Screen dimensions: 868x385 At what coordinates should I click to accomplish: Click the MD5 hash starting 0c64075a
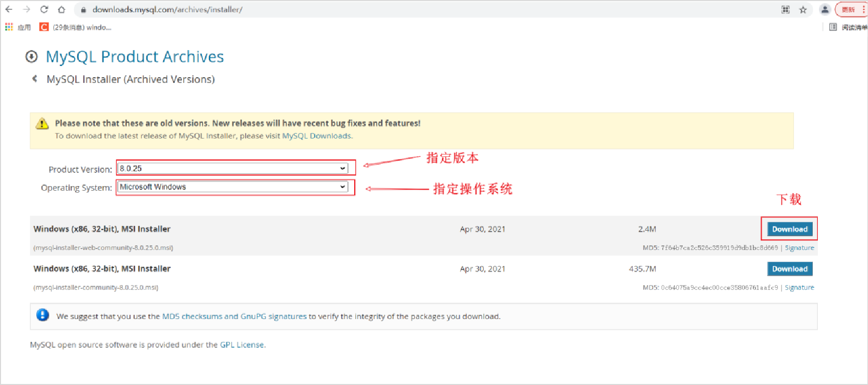click(x=719, y=288)
